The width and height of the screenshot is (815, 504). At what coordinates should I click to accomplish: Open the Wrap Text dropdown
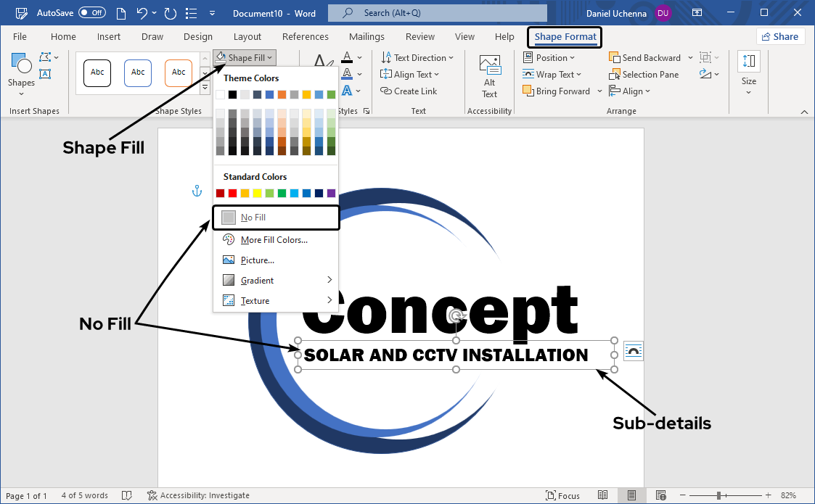(549, 74)
